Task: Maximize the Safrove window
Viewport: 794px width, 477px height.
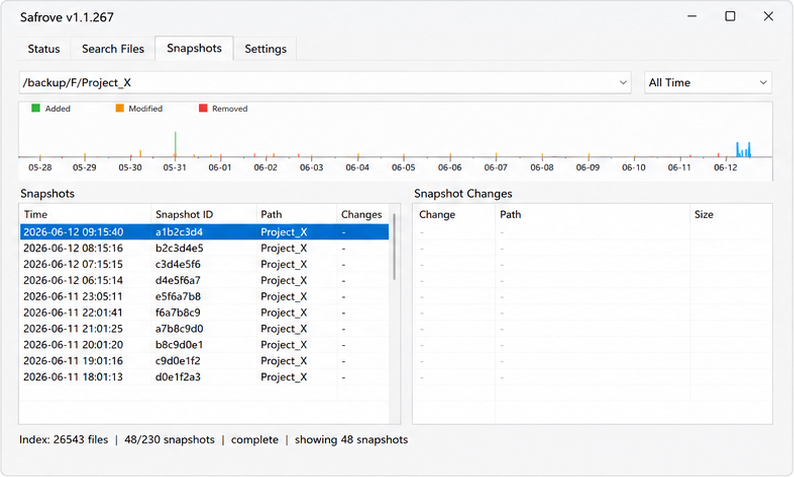Action: click(x=730, y=16)
